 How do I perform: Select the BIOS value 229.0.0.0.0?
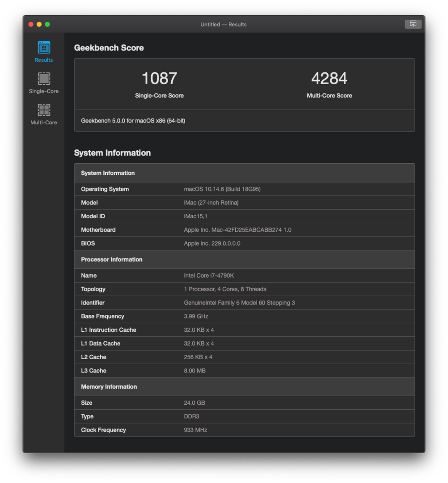click(x=212, y=243)
